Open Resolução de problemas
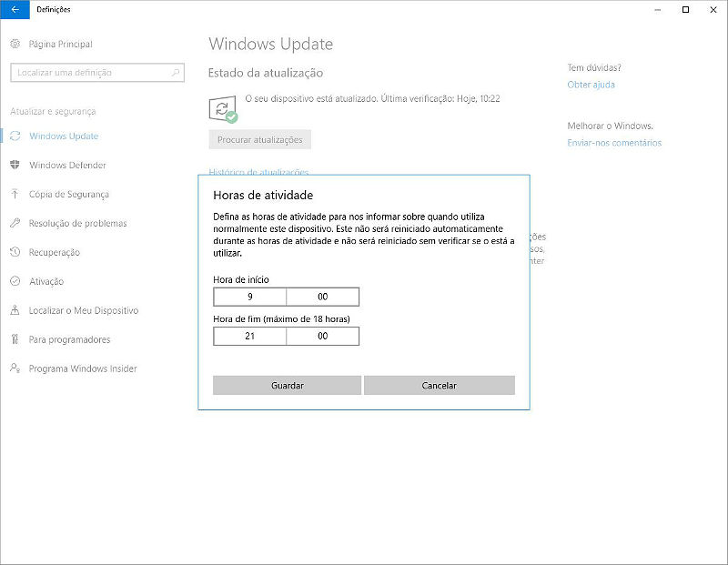This screenshot has height=565, width=728. pos(77,223)
